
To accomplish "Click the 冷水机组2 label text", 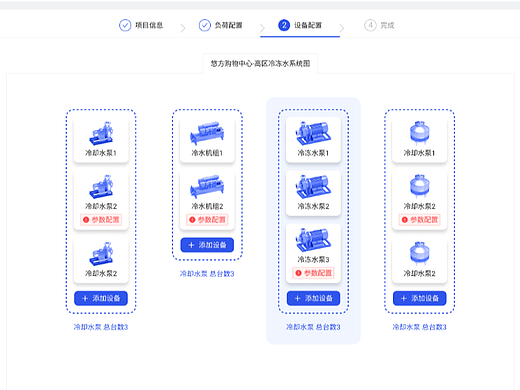I will pos(207,206).
